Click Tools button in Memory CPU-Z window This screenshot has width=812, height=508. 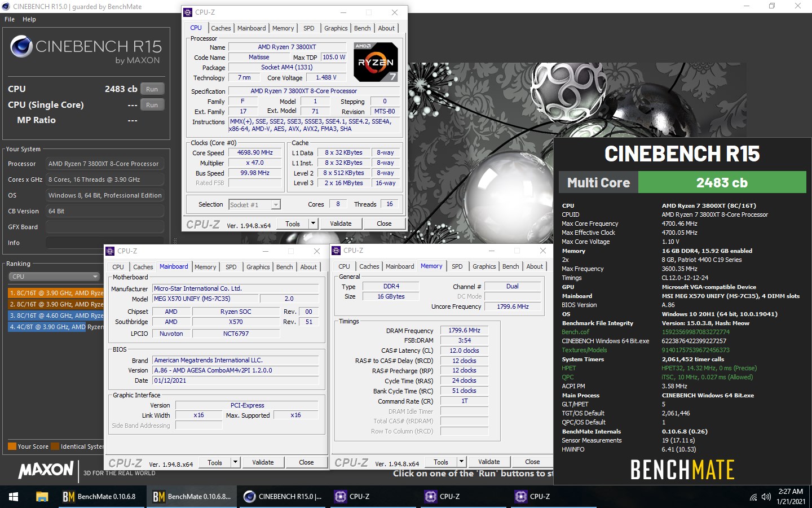tap(441, 462)
